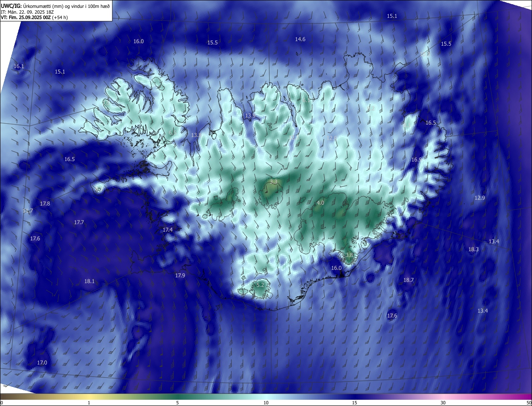Click the 16.1 value label
The image size is (532, 406).
pos(19,66)
